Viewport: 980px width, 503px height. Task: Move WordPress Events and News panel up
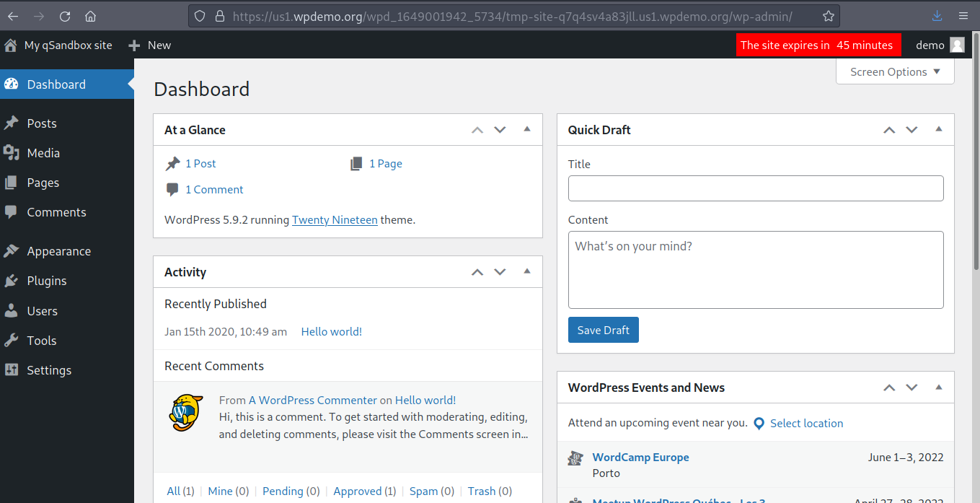coord(889,388)
